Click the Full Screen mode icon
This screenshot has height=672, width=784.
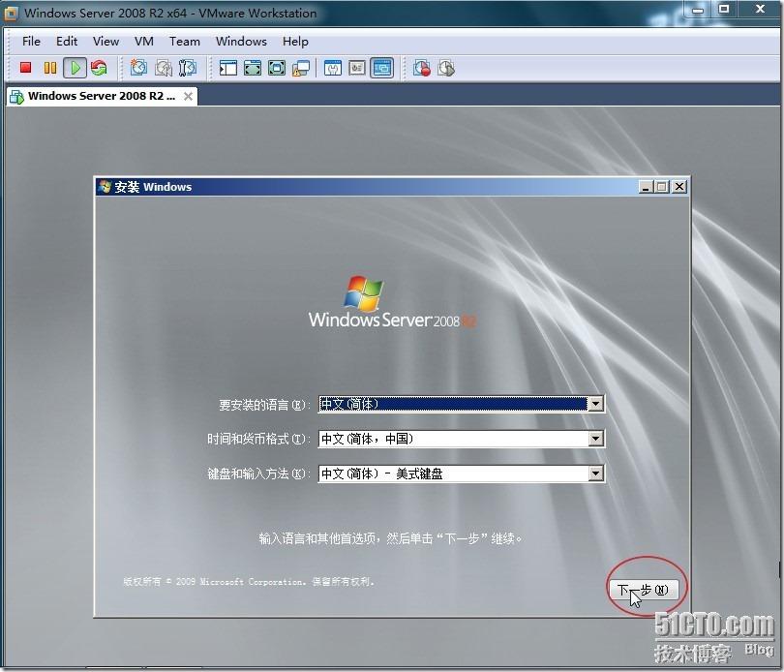pos(253,68)
